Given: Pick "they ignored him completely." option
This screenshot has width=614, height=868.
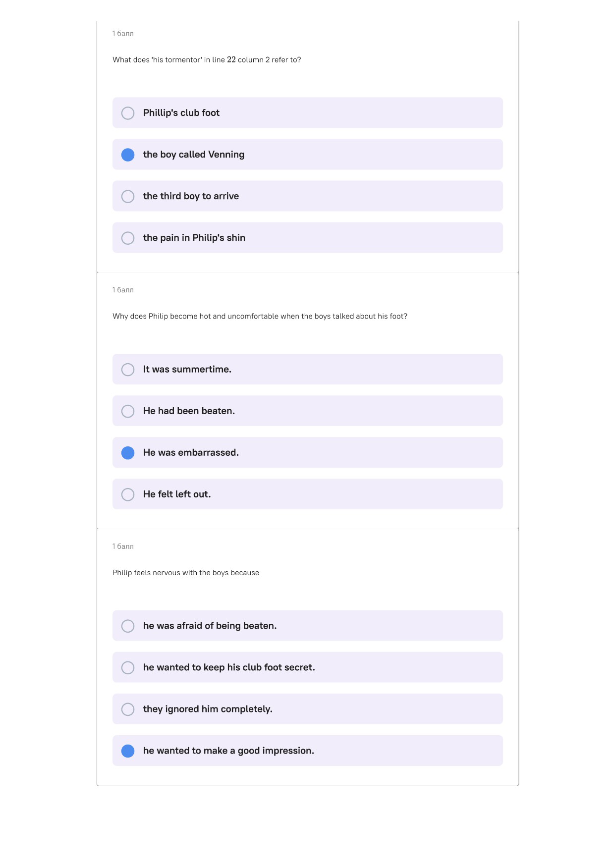Looking at the screenshot, I should coord(128,709).
